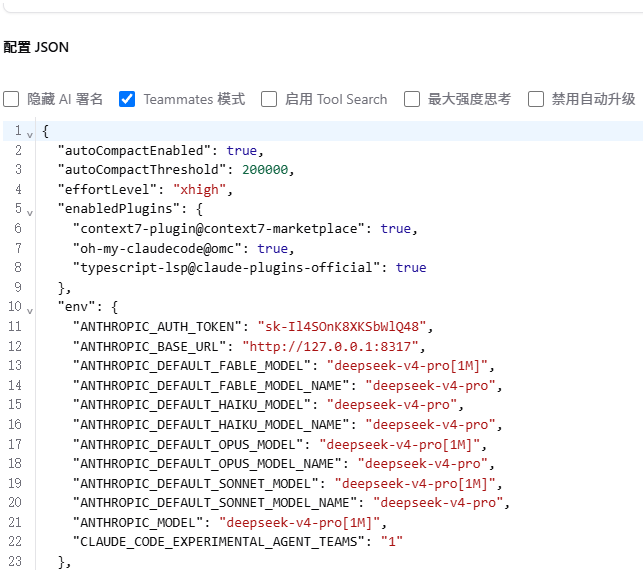
Task: Enable the 隐藏 AI 署名 checkbox
Action: pos(11,99)
